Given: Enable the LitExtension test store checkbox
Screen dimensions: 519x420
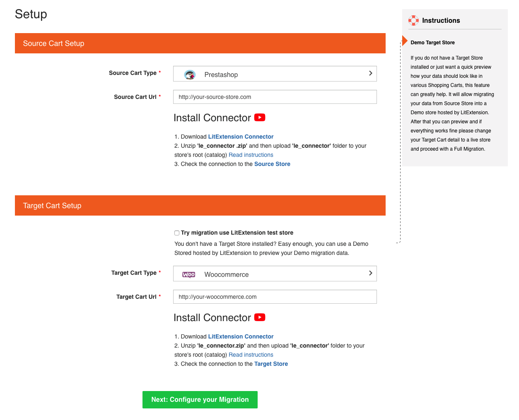Looking at the screenshot, I should [x=177, y=233].
